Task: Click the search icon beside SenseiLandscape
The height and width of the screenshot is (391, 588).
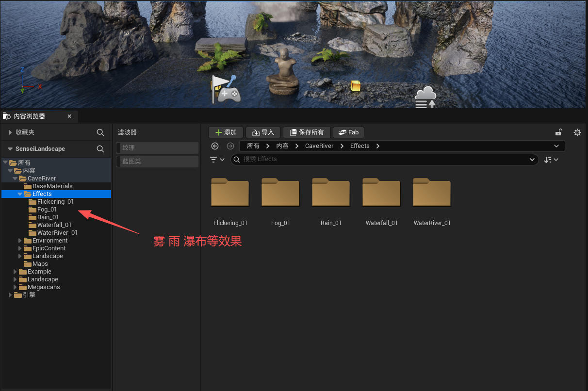Action: [100, 149]
